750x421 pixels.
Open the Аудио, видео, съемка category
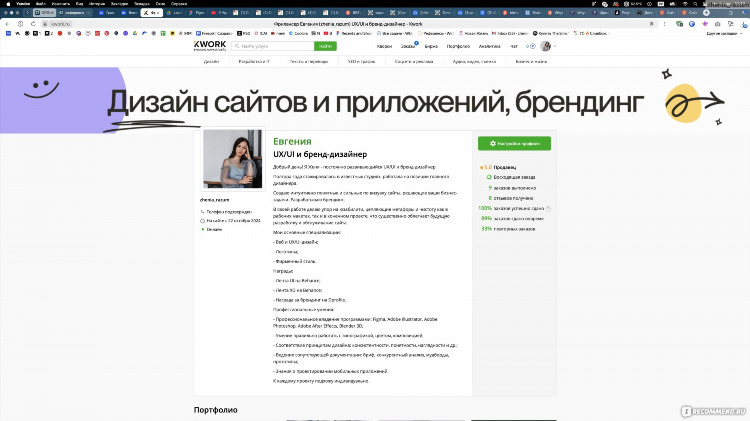coord(474,61)
